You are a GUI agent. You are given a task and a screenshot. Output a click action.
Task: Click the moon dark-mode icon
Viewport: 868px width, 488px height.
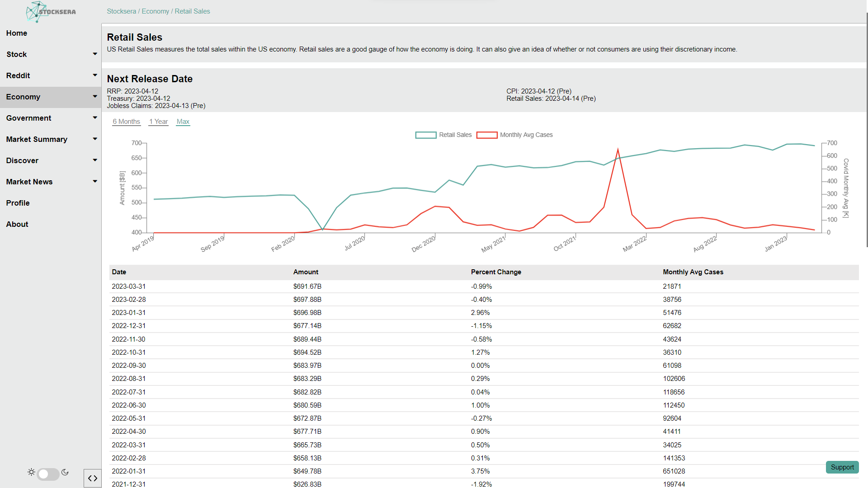point(65,472)
